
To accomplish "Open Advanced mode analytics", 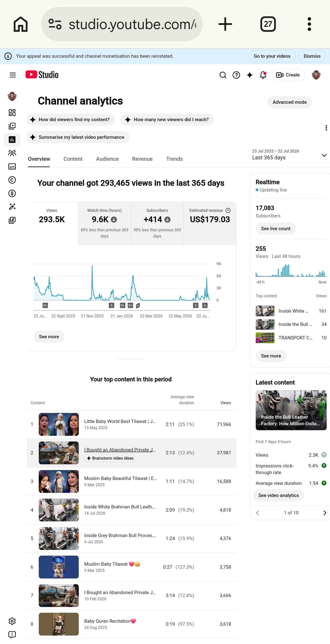I will coord(289,102).
